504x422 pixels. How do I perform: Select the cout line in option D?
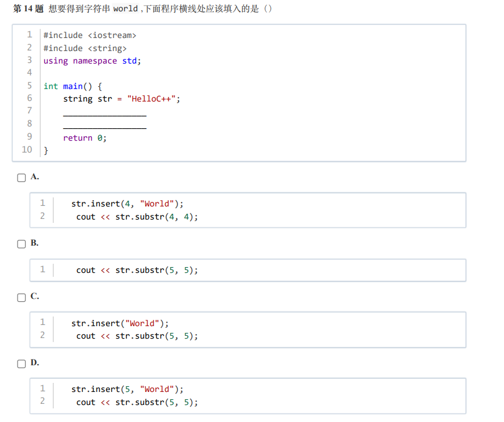[x=136, y=402]
